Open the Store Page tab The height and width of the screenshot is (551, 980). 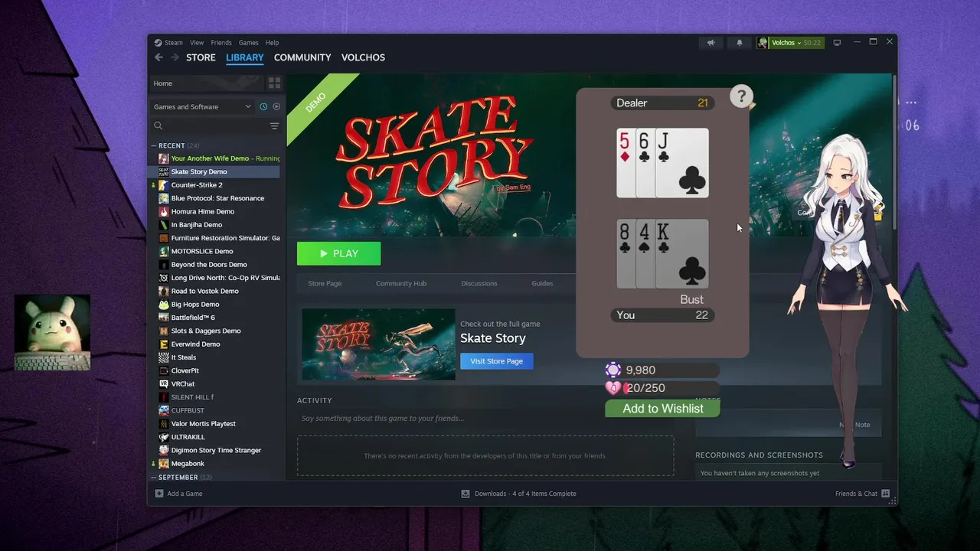click(325, 283)
